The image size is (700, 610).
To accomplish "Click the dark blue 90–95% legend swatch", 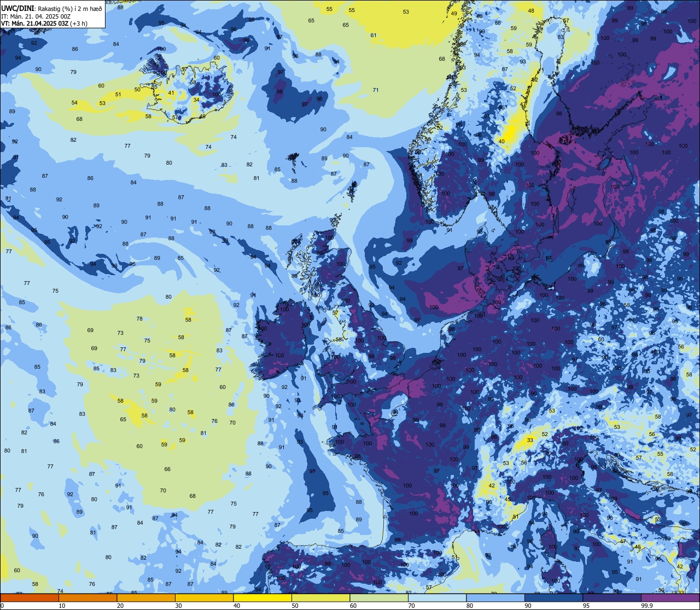I will click(x=553, y=597).
